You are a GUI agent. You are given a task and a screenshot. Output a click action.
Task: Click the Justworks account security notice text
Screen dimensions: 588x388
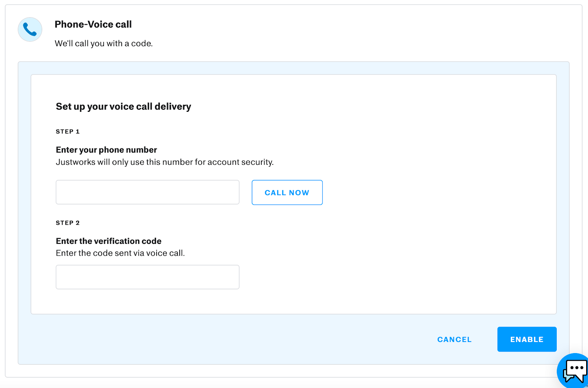tap(165, 162)
